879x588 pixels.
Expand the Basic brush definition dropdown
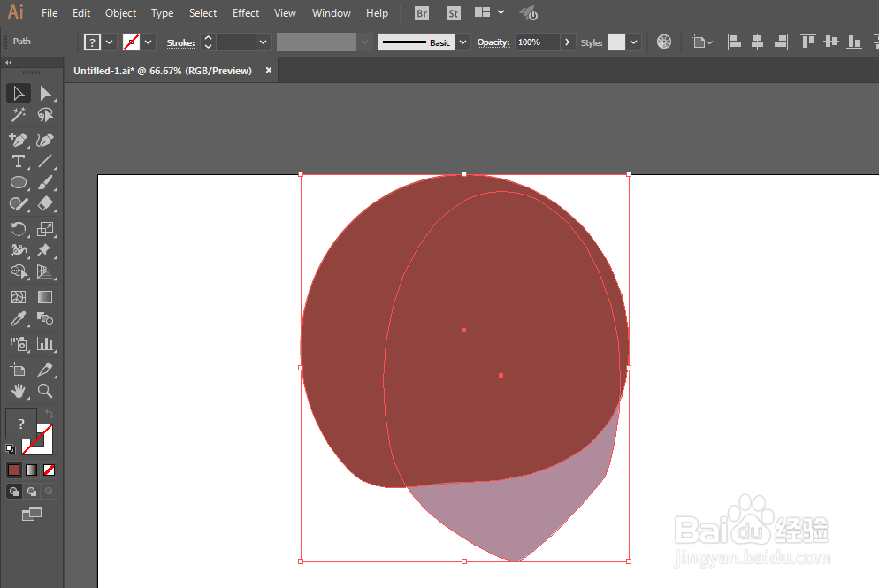(463, 42)
